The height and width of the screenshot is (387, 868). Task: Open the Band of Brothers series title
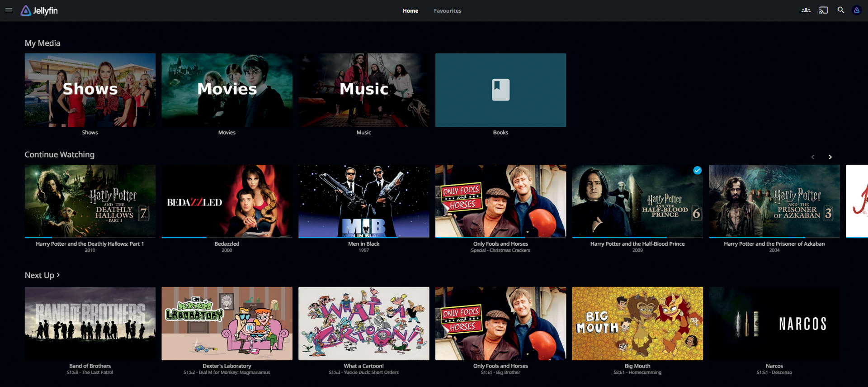tap(90, 366)
